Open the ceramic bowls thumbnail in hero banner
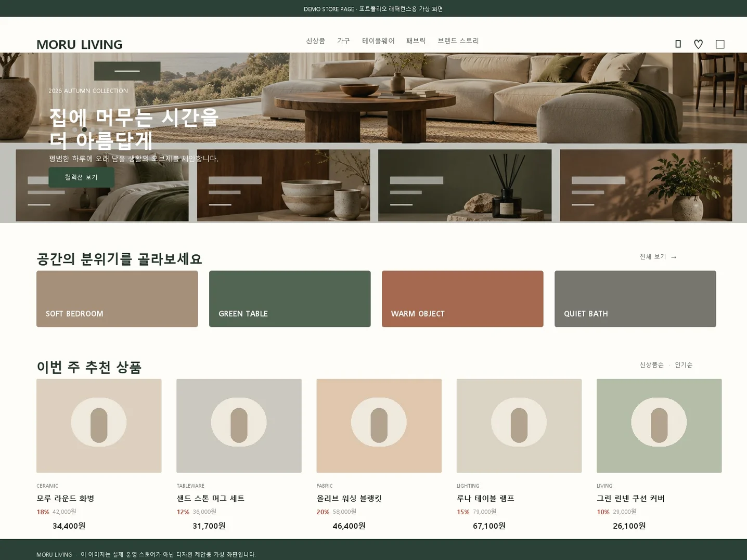 pyautogui.click(x=284, y=186)
